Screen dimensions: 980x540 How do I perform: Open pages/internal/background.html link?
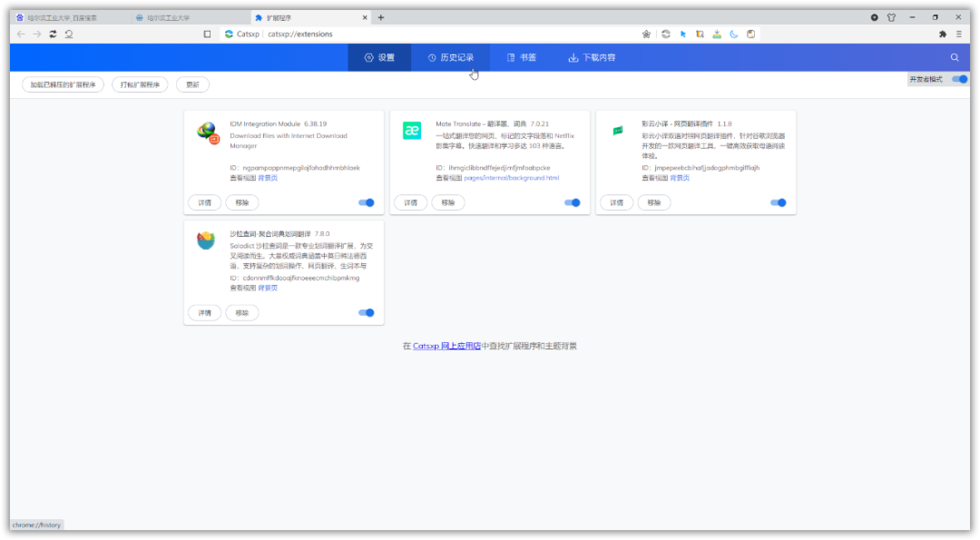tap(511, 178)
